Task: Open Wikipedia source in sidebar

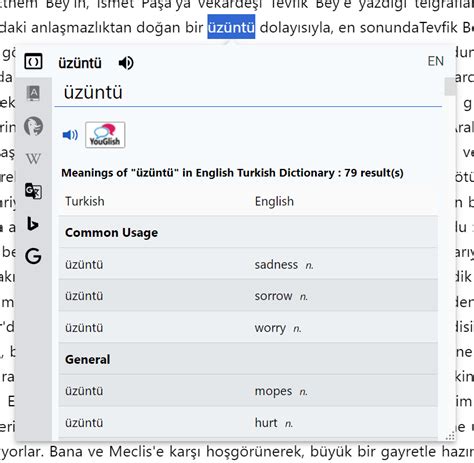Action: tap(33, 159)
